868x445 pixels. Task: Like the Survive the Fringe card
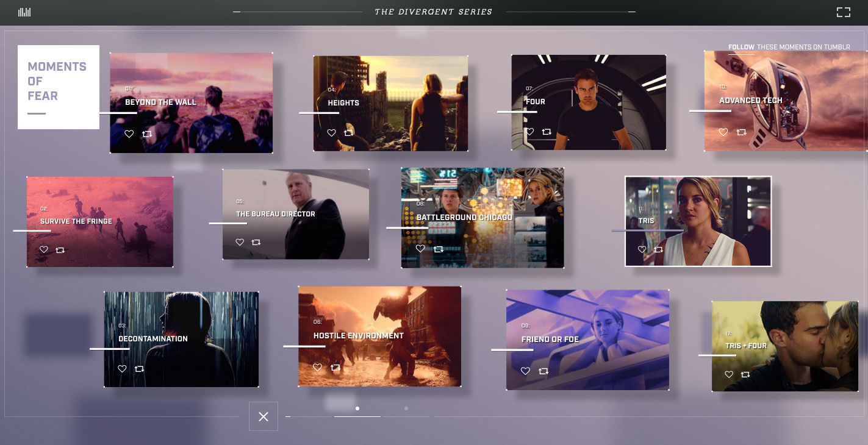point(44,249)
